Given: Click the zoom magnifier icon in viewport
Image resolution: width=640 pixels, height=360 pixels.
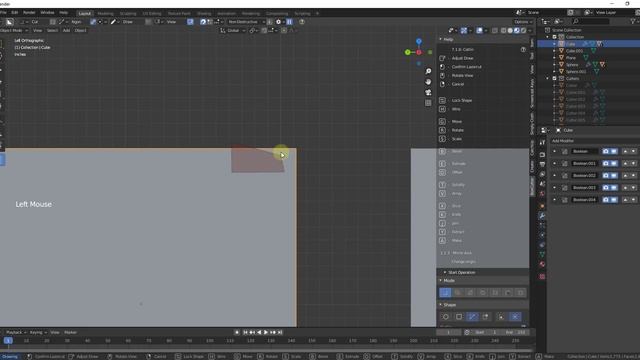Looking at the screenshot, I should click(428, 71).
